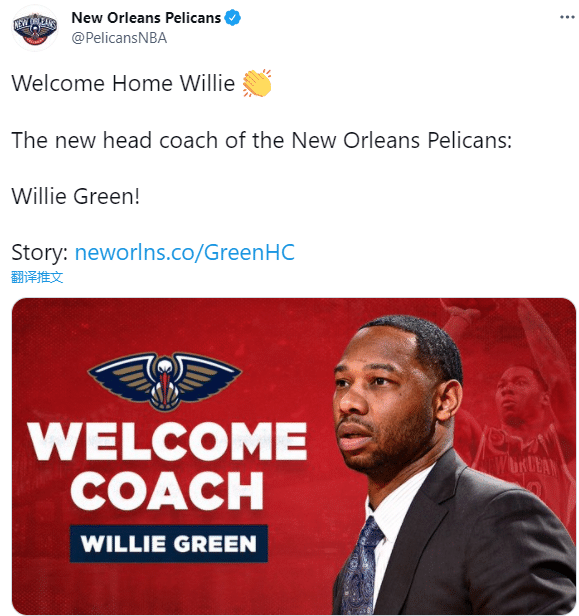Click the WILLIE GREEN navy name banner
The height and width of the screenshot is (616, 579).
point(169,543)
